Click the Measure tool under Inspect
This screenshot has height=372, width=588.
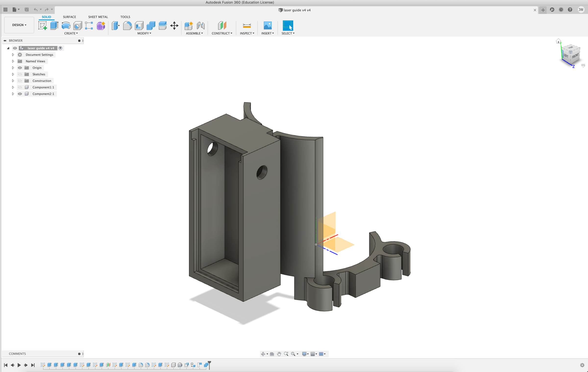247,25
